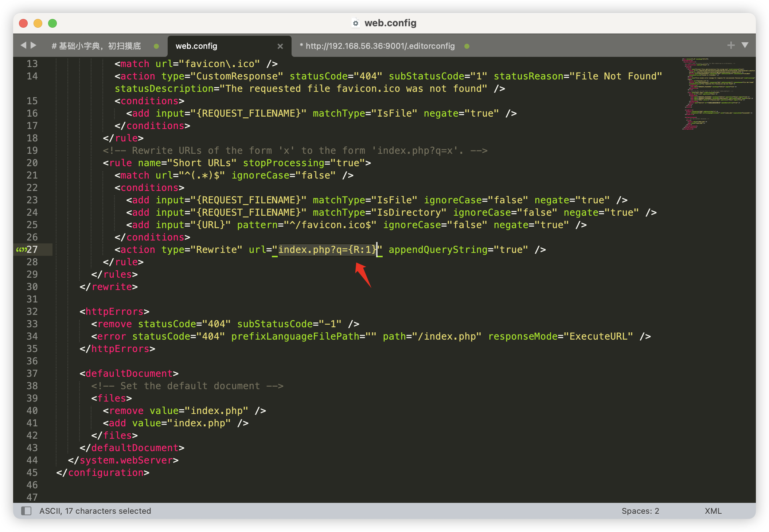Click line number 47 in gutter
Viewport: 769px width, 532px height.
point(32,497)
